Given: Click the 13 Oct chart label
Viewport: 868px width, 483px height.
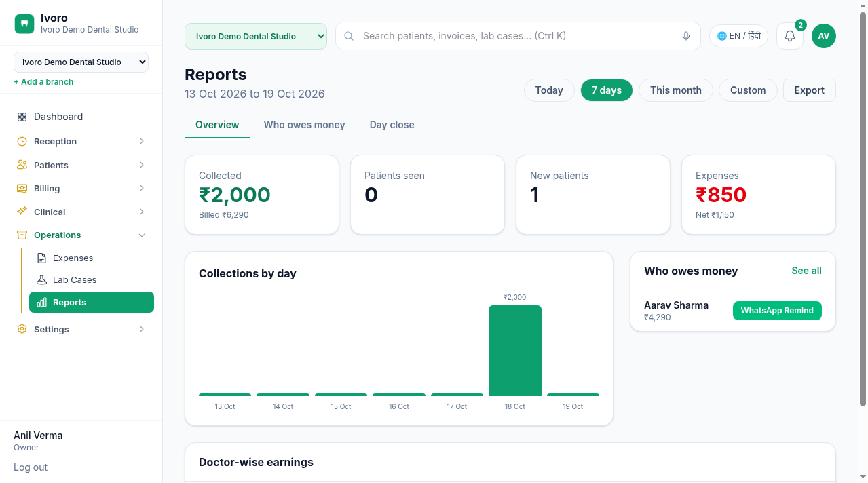Looking at the screenshot, I should pyautogui.click(x=225, y=406).
